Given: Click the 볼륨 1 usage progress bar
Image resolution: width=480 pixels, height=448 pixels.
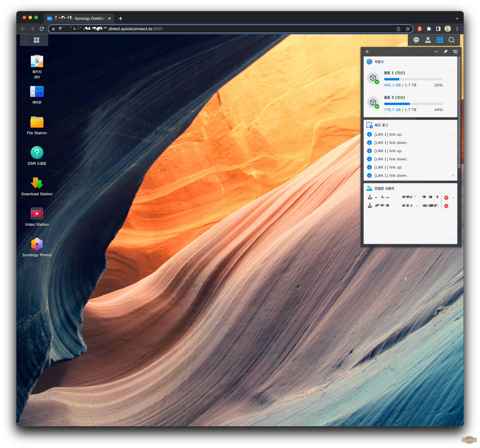Looking at the screenshot, I should click(x=413, y=79).
